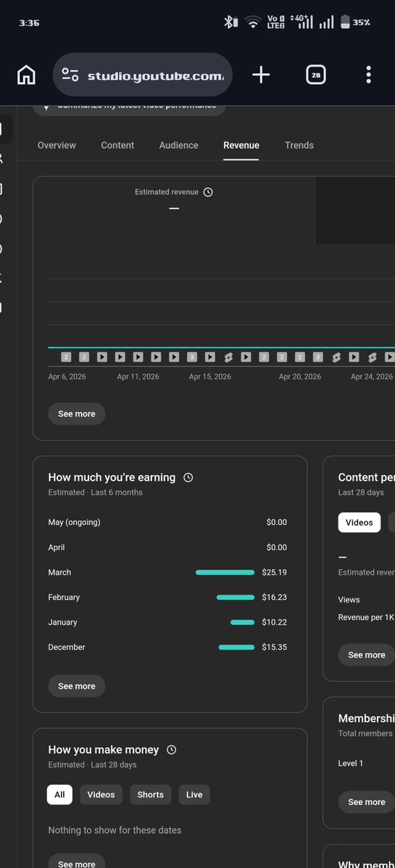Click the Apr 6, 2026 axis label
This screenshot has width=395, height=868.
click(67, 376)
